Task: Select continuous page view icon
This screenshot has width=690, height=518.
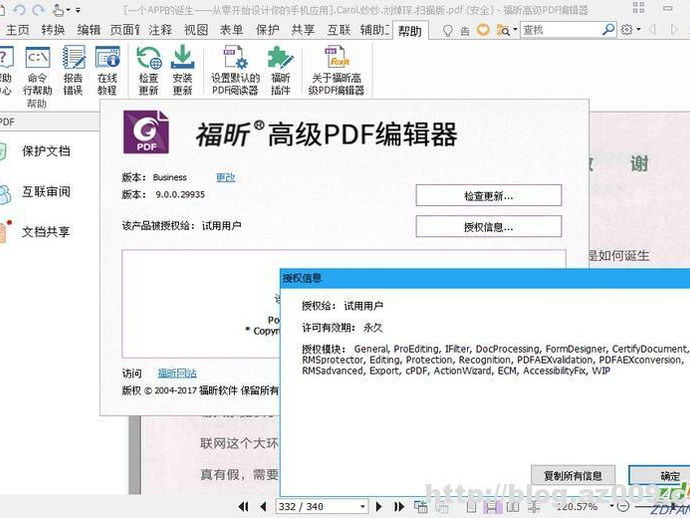Action: pyautogui.click(x=492, y=507)
